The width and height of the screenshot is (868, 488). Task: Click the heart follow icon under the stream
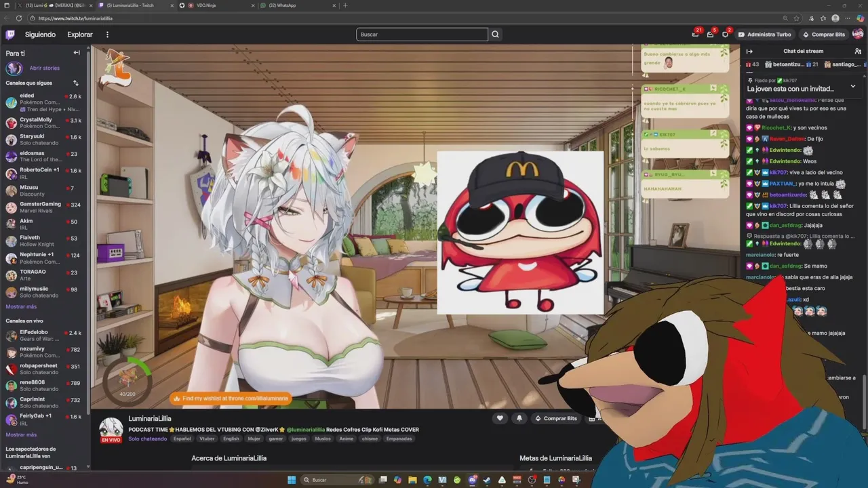tap(500, 418)
